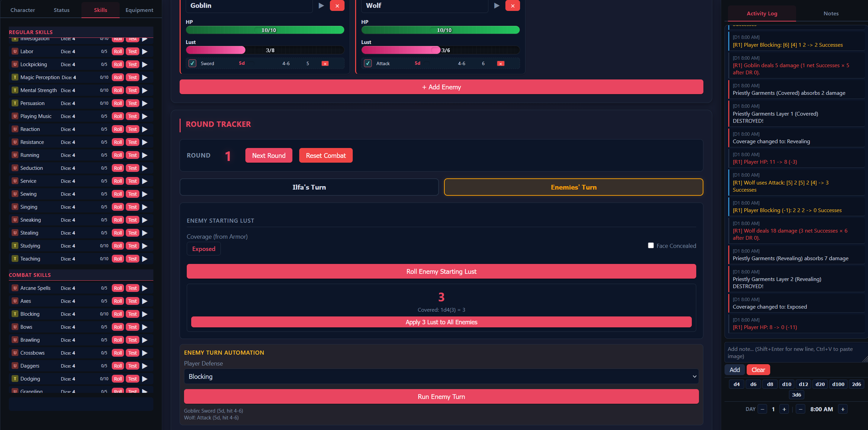Remove the Wolf enemy with red X
The width and height of the screenshot is (868, 430).
[x=513, y=5]
